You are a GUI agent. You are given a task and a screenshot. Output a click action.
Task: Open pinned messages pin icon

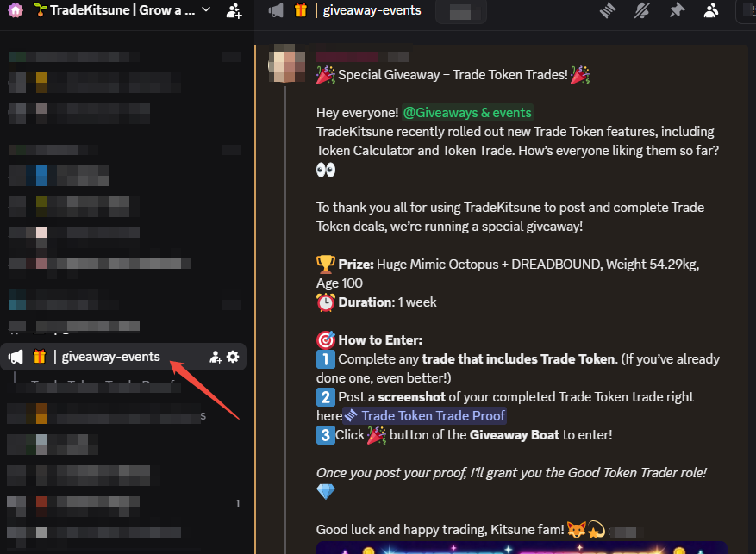point(677,10)
